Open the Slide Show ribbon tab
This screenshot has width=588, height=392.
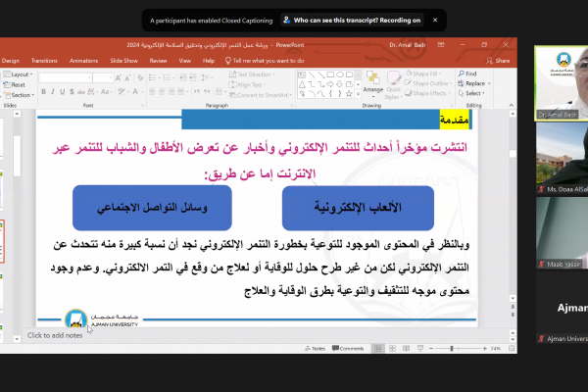123,61
